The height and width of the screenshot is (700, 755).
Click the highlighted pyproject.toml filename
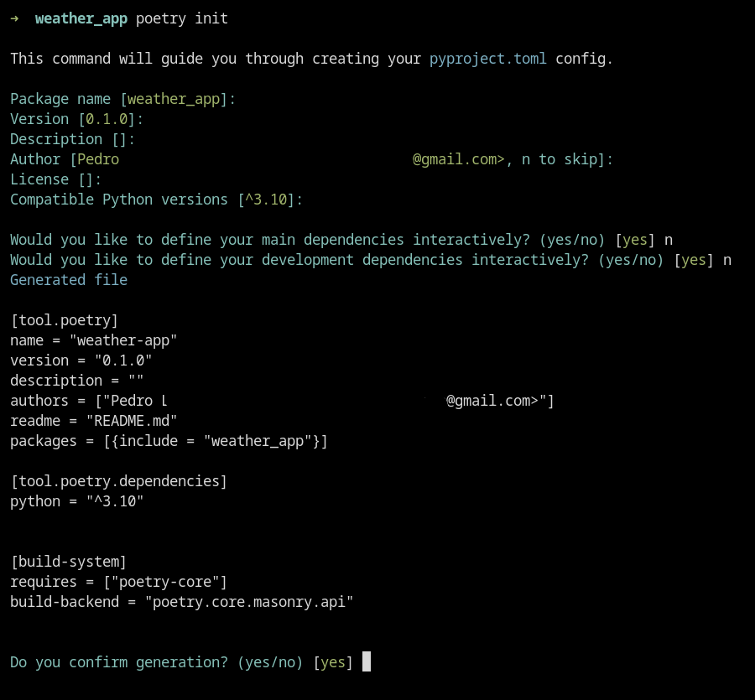coord(487,59)
